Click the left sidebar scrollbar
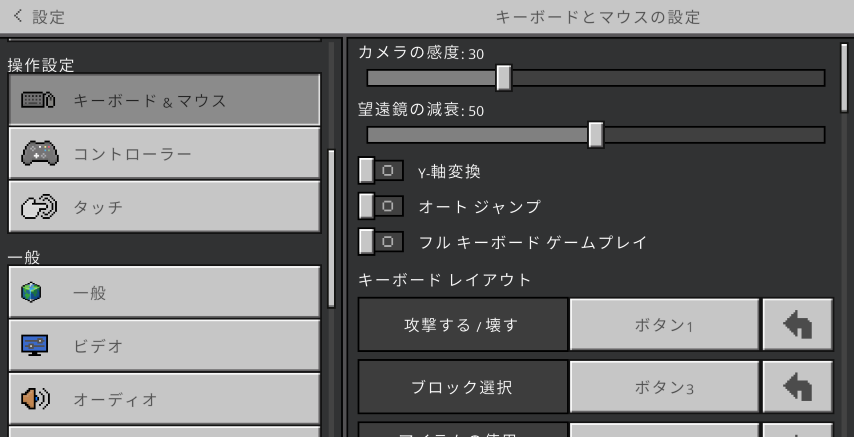The height and width of the screenshot is (437, 854). [331, 229]
